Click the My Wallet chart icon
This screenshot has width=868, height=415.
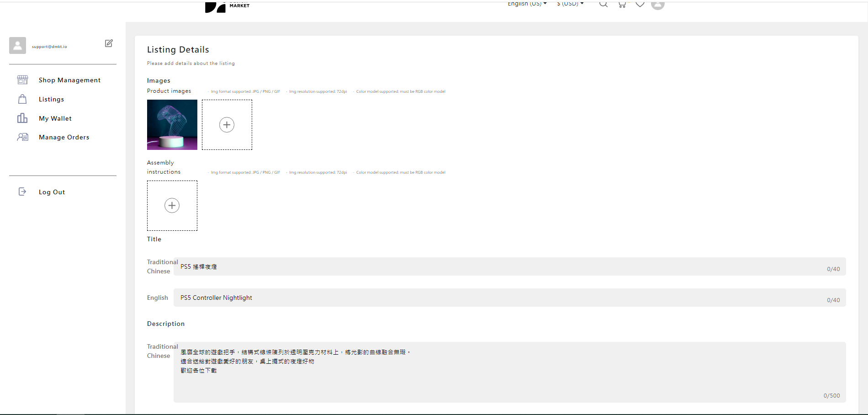[x=22, y=118]
